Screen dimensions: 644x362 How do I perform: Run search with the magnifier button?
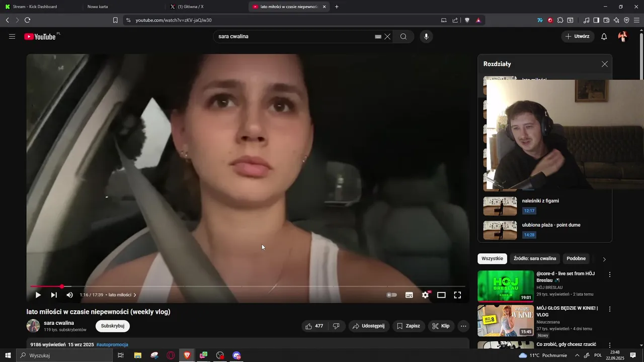[404, 36]
